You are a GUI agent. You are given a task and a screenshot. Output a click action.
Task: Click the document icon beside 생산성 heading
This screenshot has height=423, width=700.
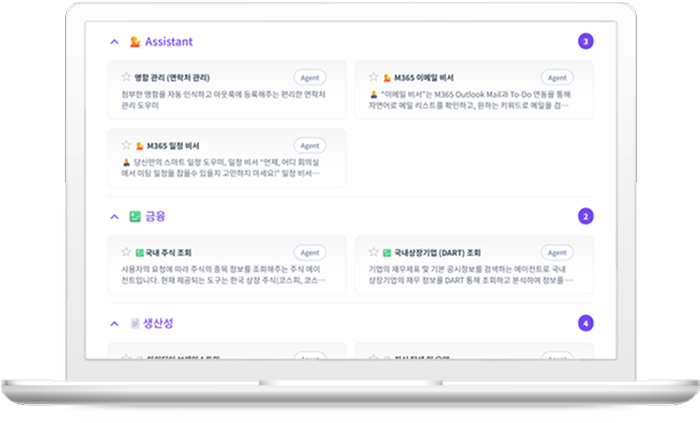pos(134,323)
